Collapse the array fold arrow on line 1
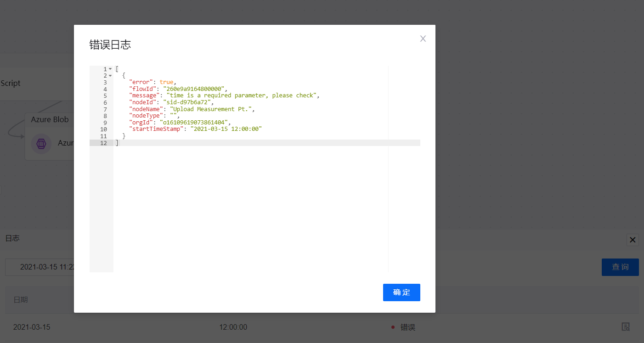Image resolution: width=644 pixels, height=343 pixels. click(x=110, y=69)
